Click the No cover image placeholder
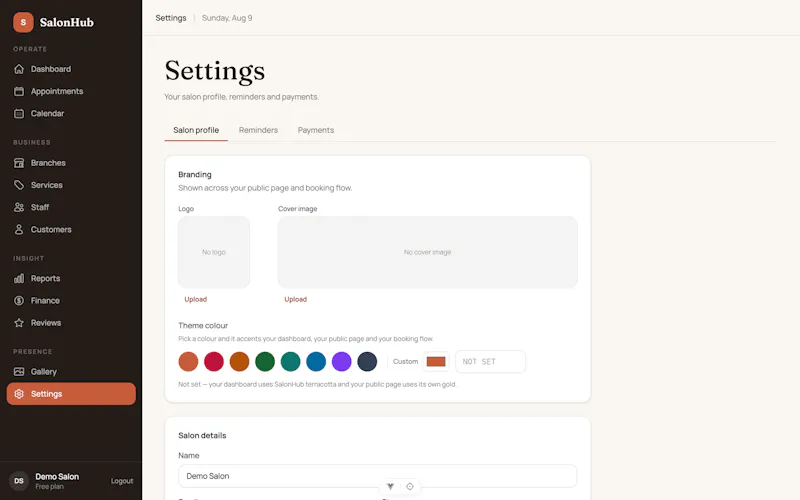Screen dimensions: 800x500 [428, 252]
